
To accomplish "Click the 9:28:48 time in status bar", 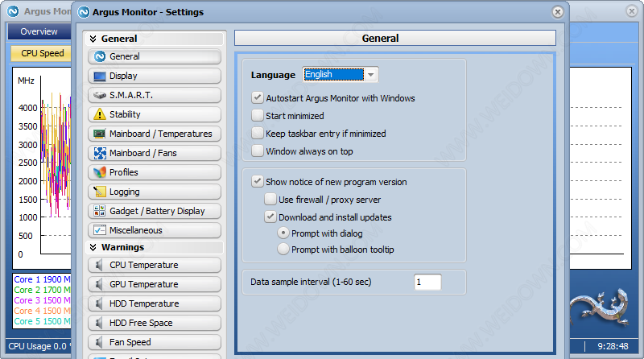I will (x=613, y=346).
